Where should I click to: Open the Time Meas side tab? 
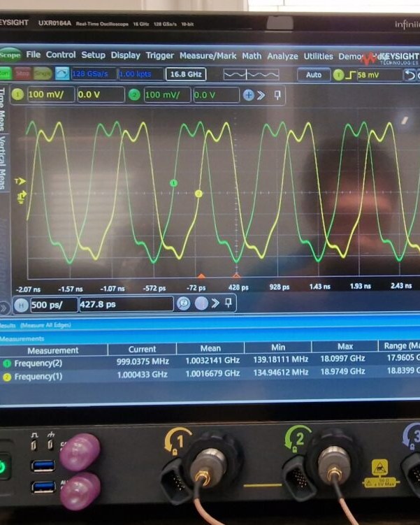(x=3, y=110)
